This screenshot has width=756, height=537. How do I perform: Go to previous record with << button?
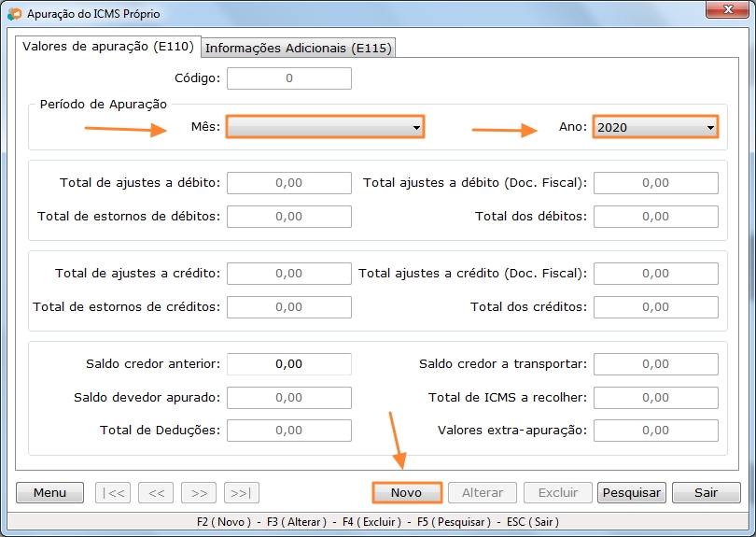156,492
